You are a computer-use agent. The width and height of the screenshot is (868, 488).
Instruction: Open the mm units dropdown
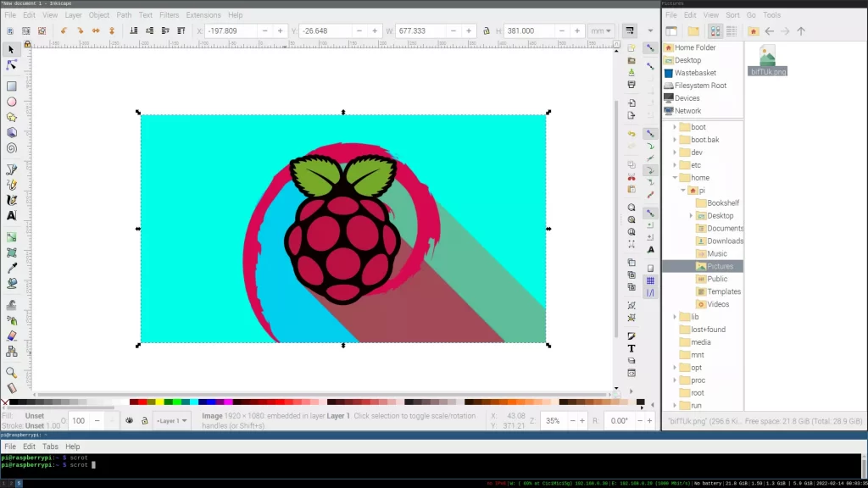[x=601, y=31]
